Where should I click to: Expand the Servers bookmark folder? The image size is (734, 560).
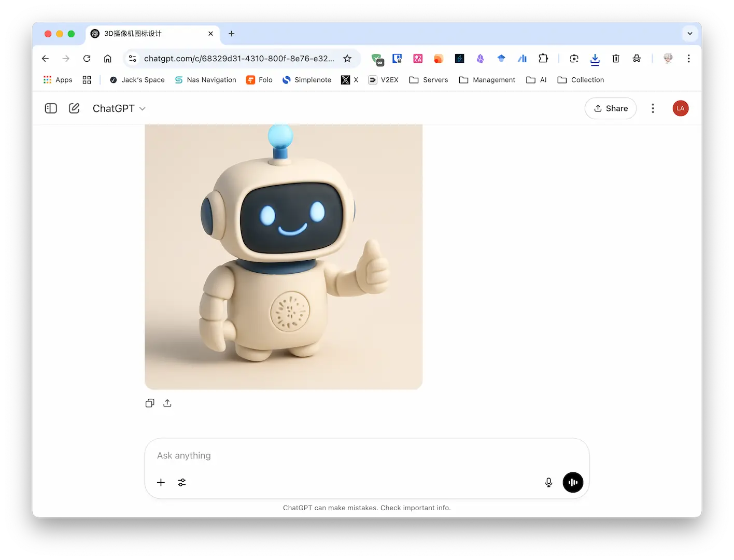pos(429,80)
